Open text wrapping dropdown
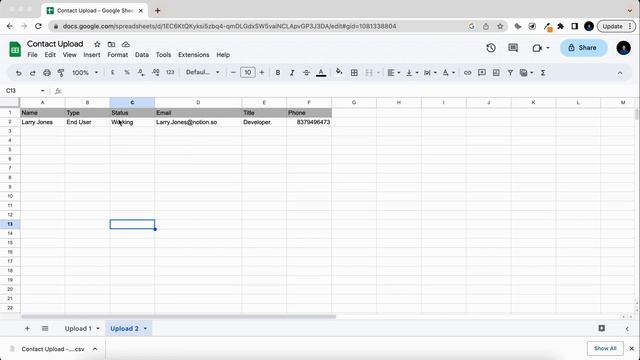Viewport: 640px width, 360px height. (x=430, y=73)
